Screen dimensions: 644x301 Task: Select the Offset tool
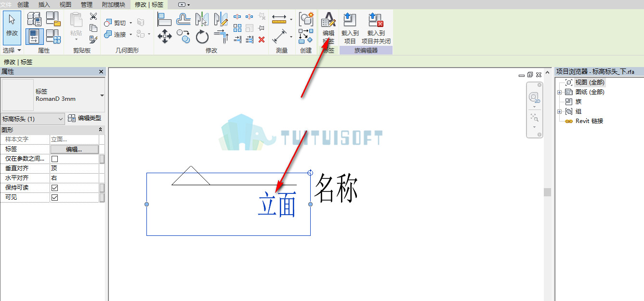[184, 19]
